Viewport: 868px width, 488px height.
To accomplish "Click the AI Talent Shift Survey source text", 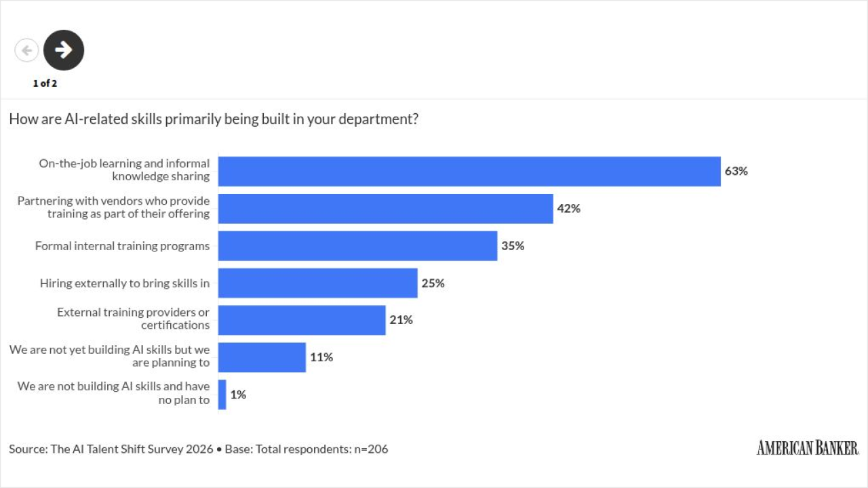I will tap(199, 449).
